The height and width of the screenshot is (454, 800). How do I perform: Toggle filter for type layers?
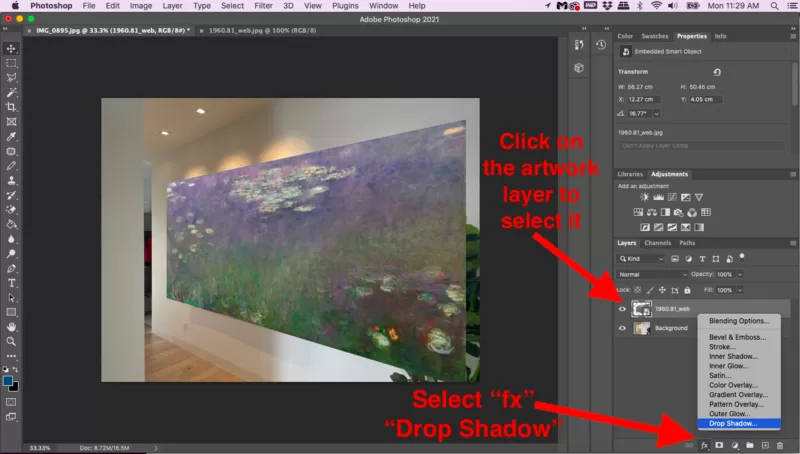pyautogui.click(x=702, y=259)
